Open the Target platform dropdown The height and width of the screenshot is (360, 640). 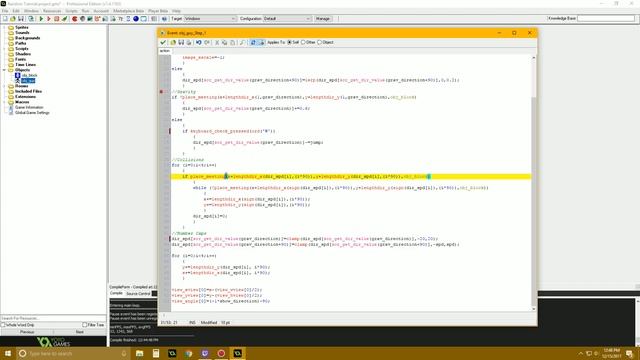click(210, 19)
